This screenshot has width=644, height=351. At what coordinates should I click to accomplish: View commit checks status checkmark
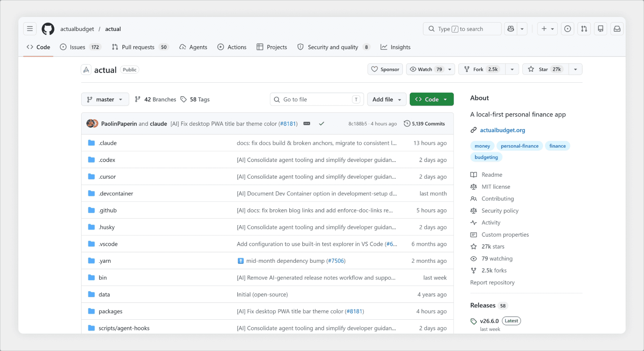(322, 124)
